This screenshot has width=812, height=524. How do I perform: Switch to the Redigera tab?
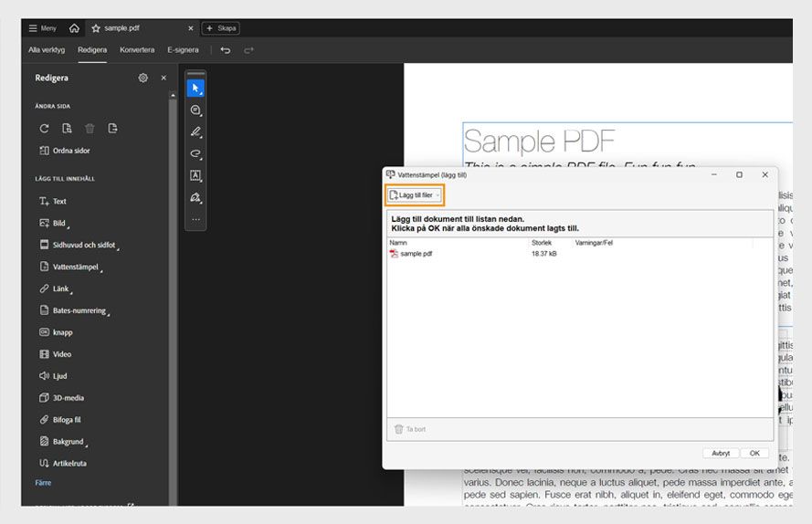click(92, 49)
